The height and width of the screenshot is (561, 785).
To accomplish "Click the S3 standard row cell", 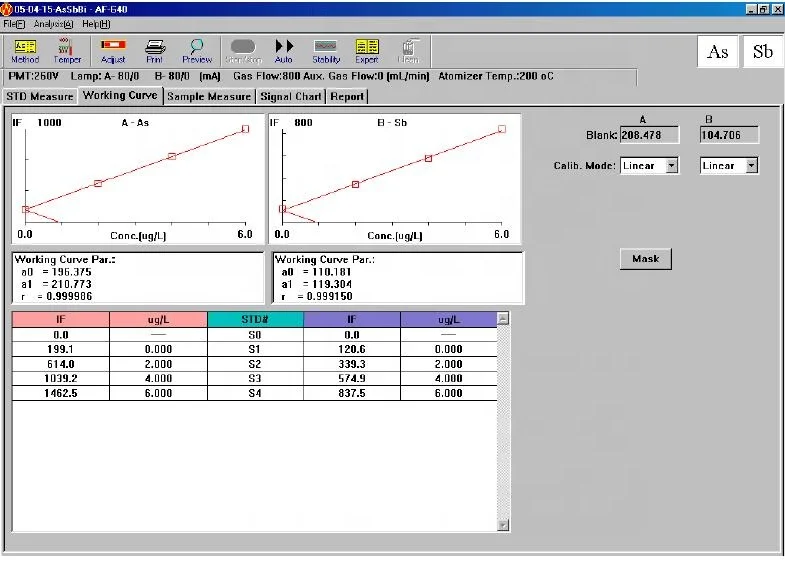I will click(255, 378).
